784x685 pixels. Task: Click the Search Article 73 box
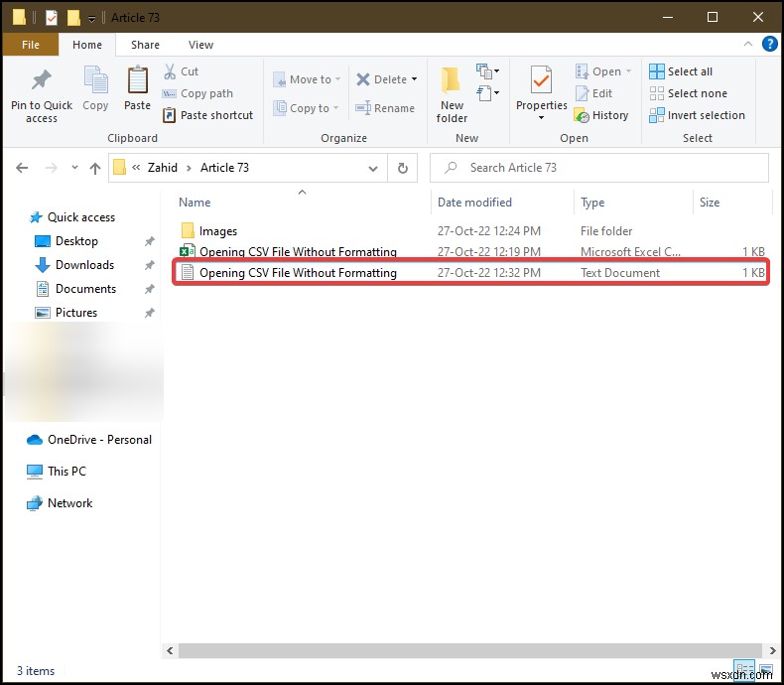[x=599, y=168]
